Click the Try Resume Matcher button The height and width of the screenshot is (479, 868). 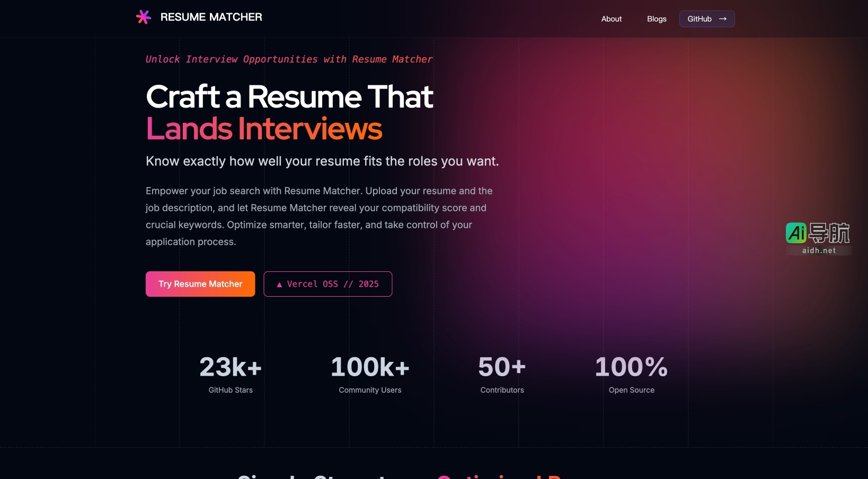pos(200,284)
